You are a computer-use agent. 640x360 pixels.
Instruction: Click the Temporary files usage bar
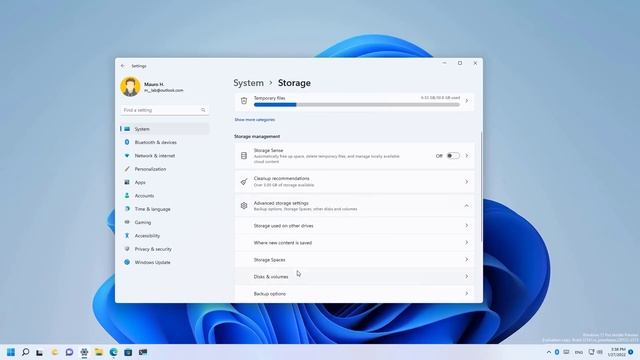tap(357, 104)
